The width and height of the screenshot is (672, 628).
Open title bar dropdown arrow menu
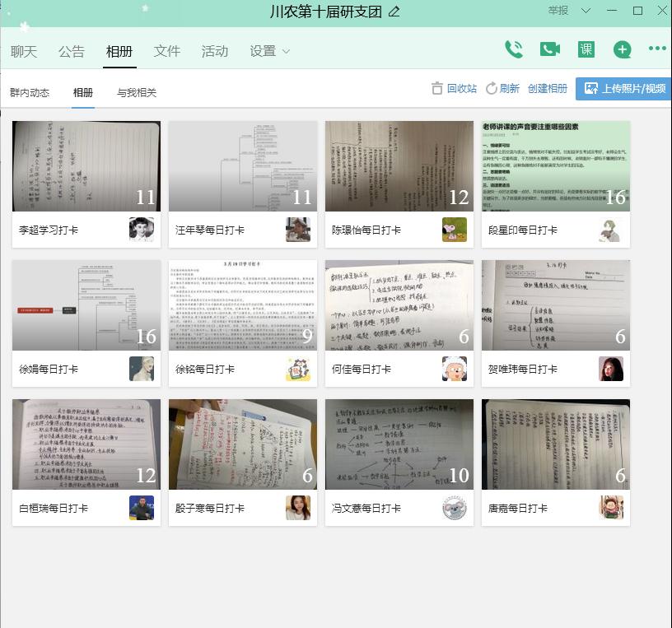coord(586,11)
